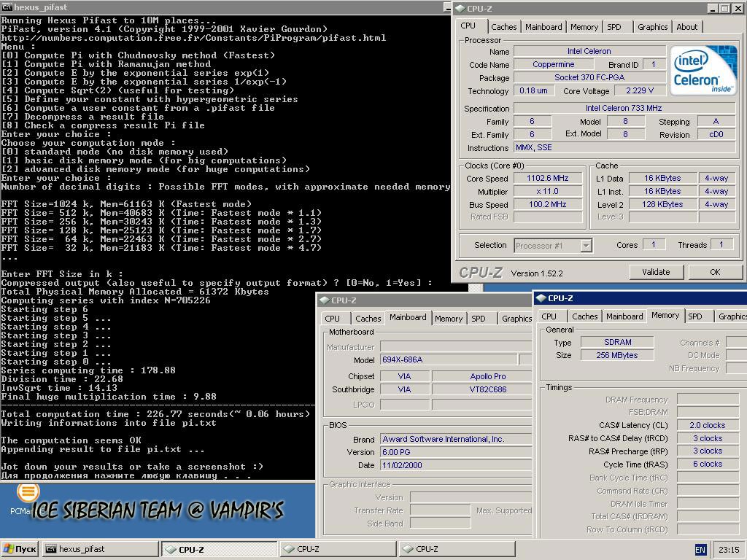Open Memory tab in the top CPU-Z window
This screenshot has height=560, width=747.
click(x=584, y=27)
